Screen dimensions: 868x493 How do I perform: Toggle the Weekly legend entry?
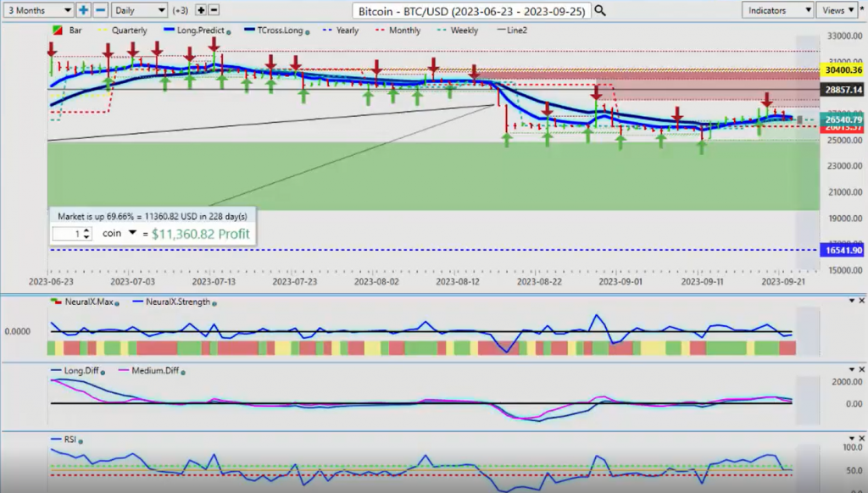[x=457, y=30]
